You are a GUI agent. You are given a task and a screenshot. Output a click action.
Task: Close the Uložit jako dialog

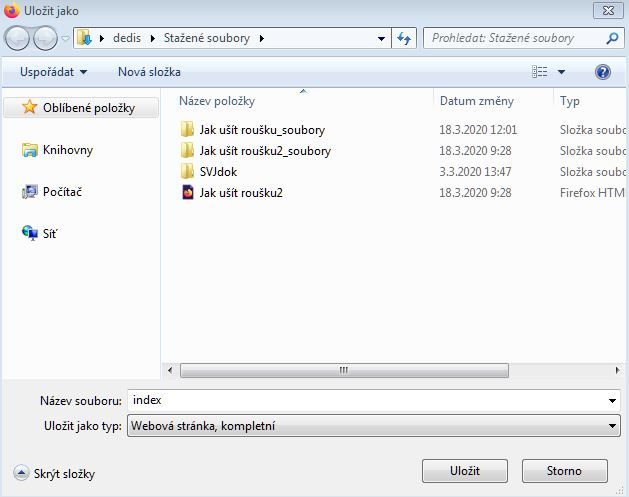point(608,10)
